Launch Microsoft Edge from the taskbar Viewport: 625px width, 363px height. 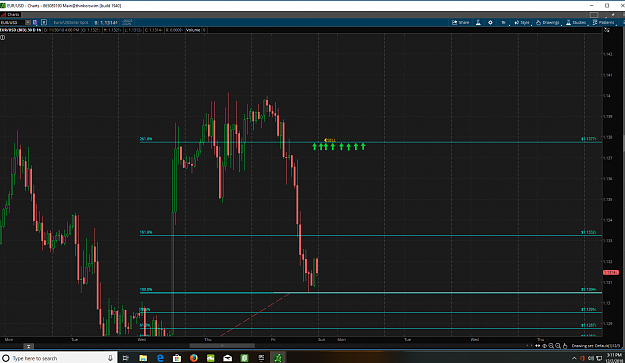coord(160,358)
